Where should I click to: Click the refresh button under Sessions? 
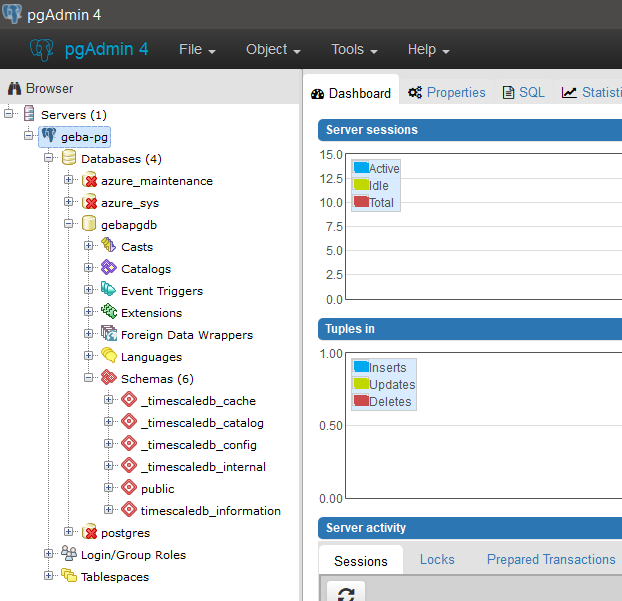(346, 593)
